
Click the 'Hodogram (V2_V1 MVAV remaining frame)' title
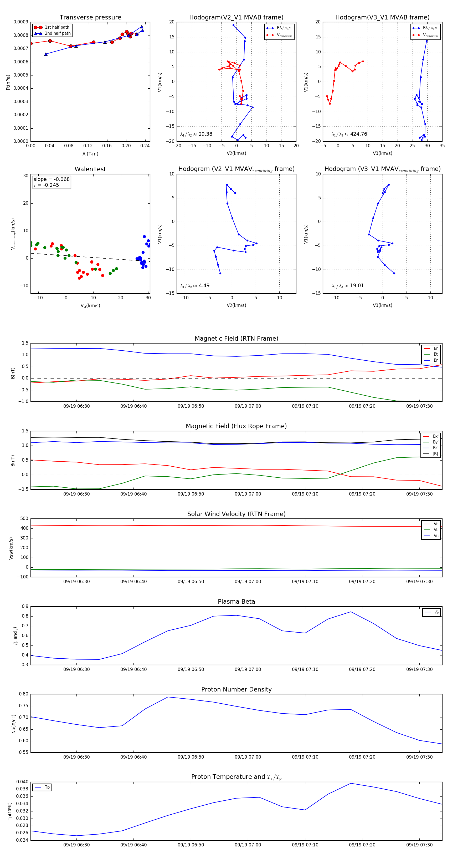point(236,169)
